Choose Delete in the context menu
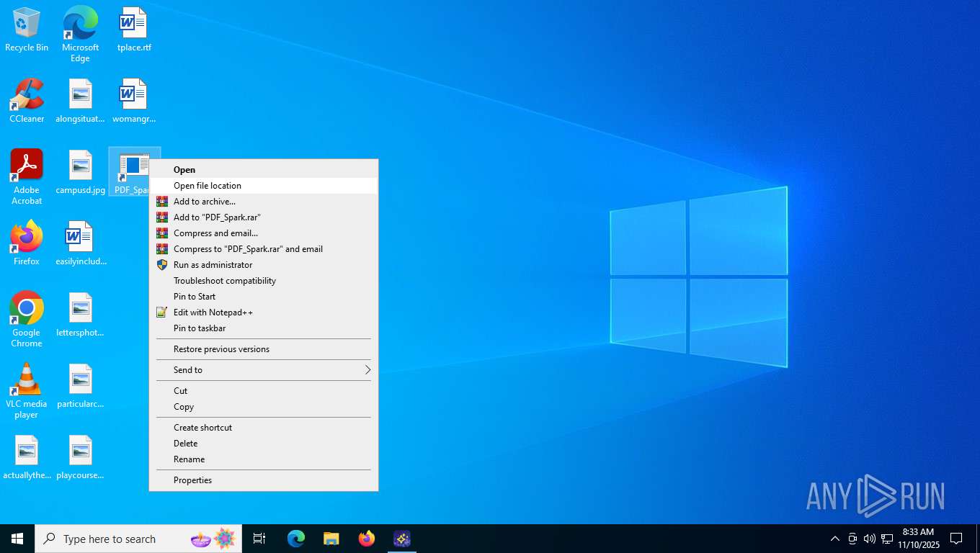The height and width of the screenshot is (553, 980). (264, 444)
